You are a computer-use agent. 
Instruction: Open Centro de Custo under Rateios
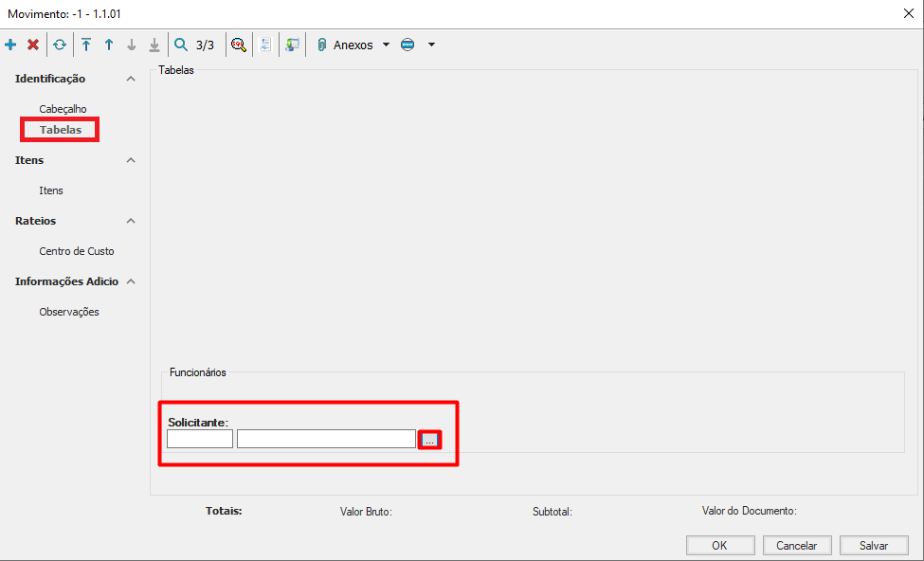point(76,251)
